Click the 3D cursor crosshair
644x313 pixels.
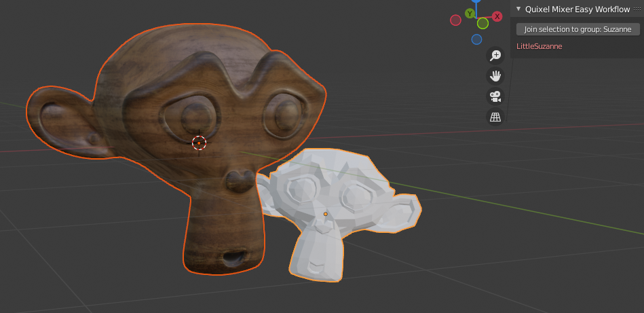click(200, 143)
